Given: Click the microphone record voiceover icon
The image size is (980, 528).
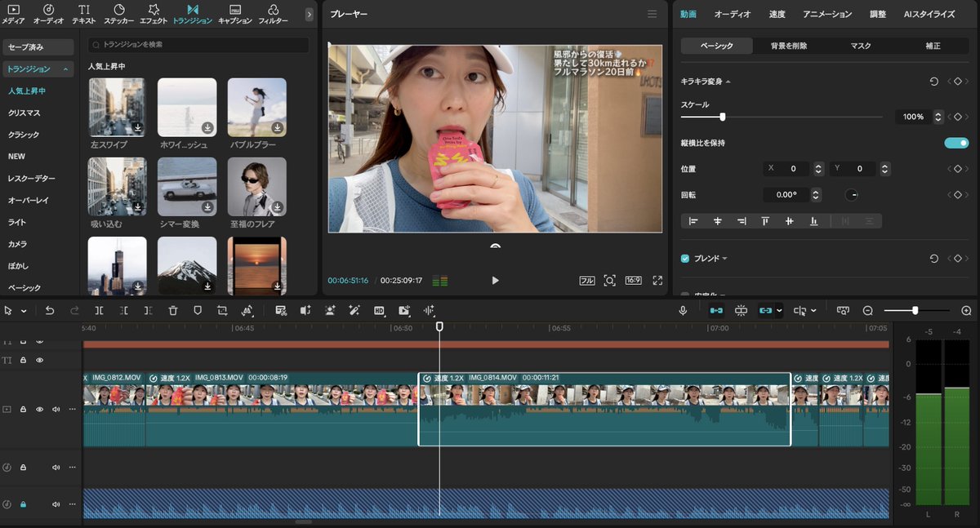Looking at the screenshot, I should (x=683, y=311).
